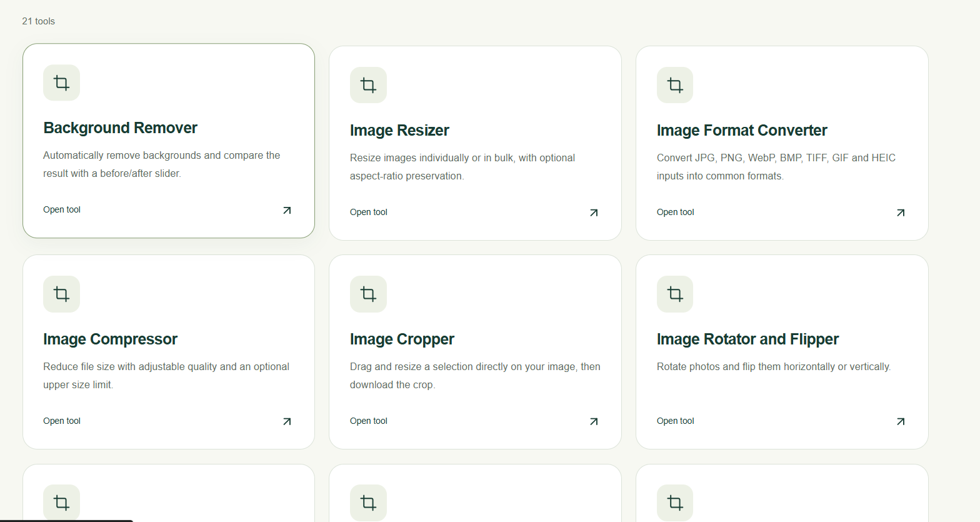Viewport: 980px width, 522px height.
Task: Click the arrow icon on Image Rotator and Flipper card
Action: pos(901,421)
